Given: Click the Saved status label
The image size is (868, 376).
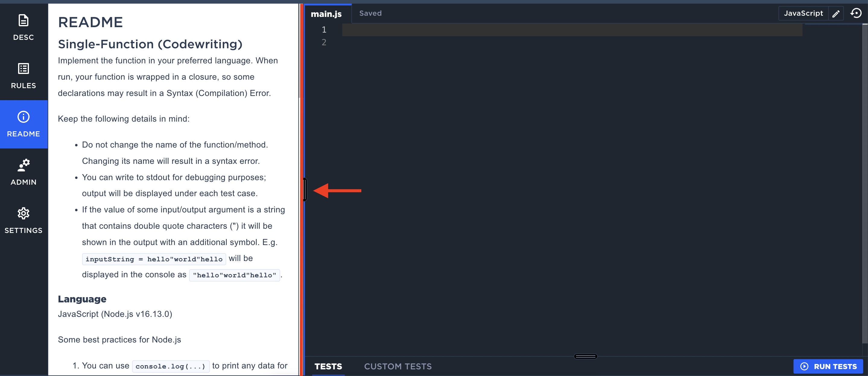Looking at the screenshot, I should click(370, 14).
